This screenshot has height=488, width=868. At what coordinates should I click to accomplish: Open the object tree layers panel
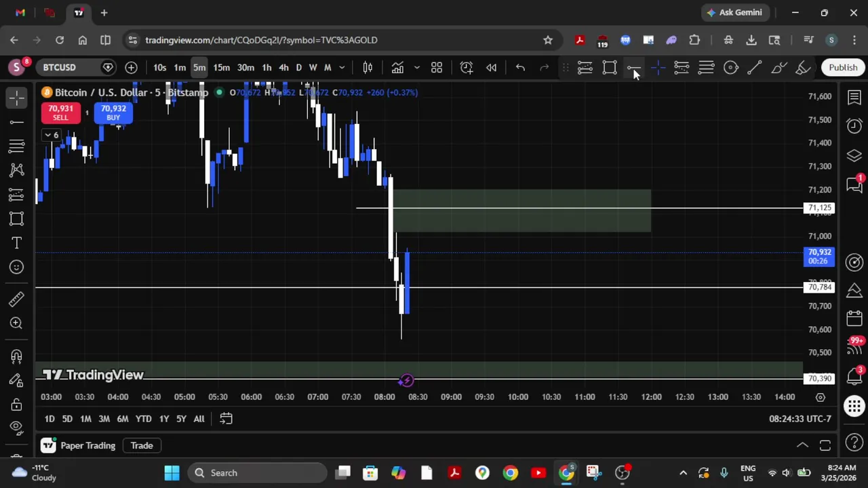(854, 156)
